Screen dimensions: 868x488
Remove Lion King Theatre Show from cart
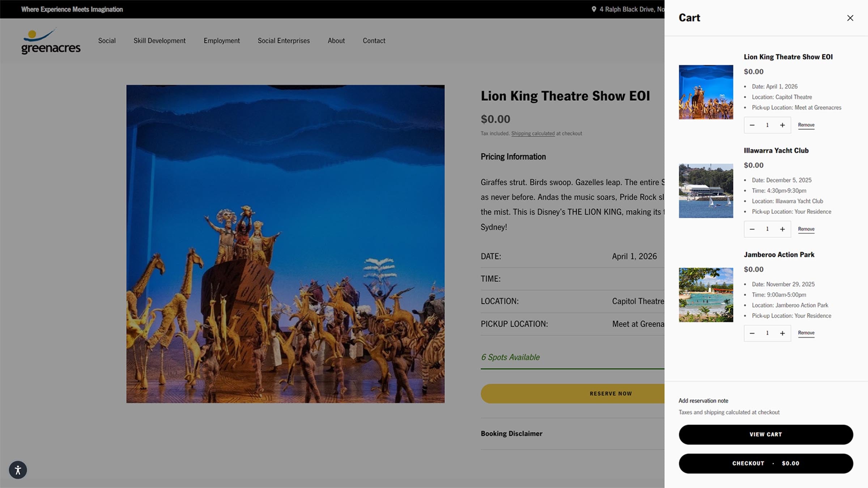click(806, 125)
